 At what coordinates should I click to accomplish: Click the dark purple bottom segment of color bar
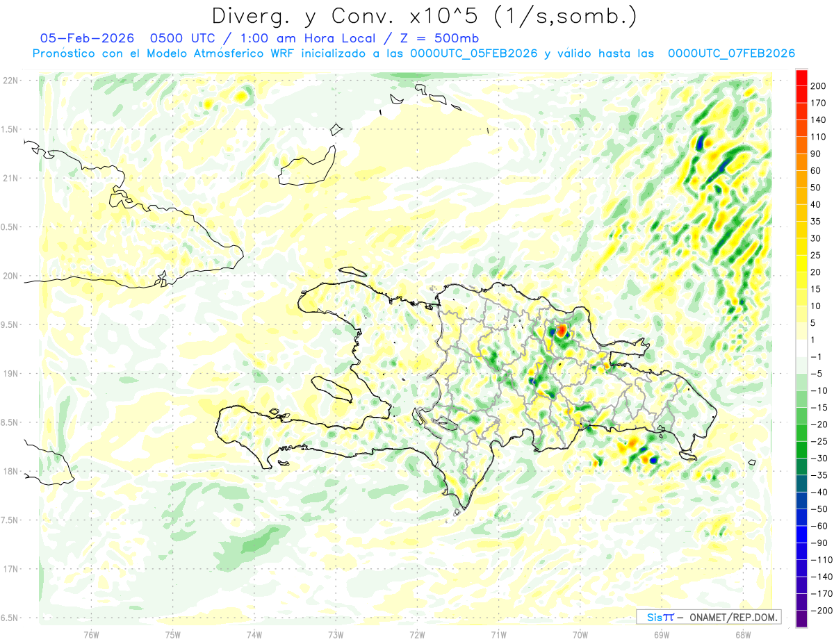(x=801, y=618)
